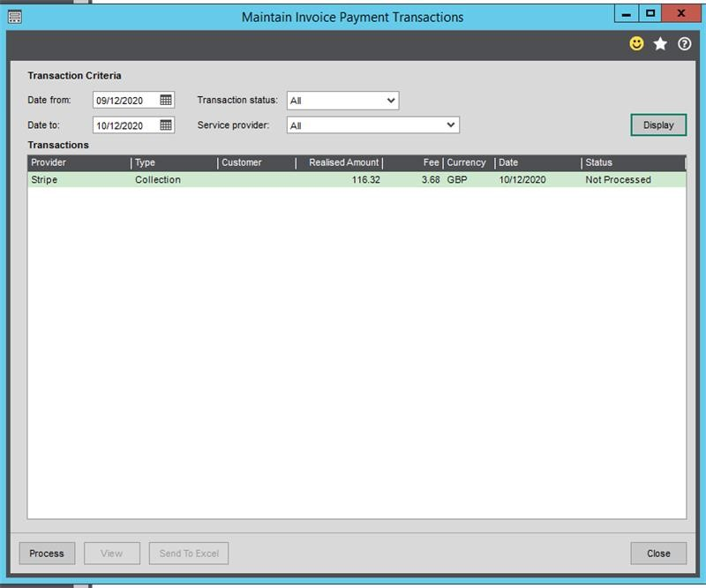Viewport: 706px width, 588px height.
Task: Sort by the Provider column header
Action: click(79, 162)
